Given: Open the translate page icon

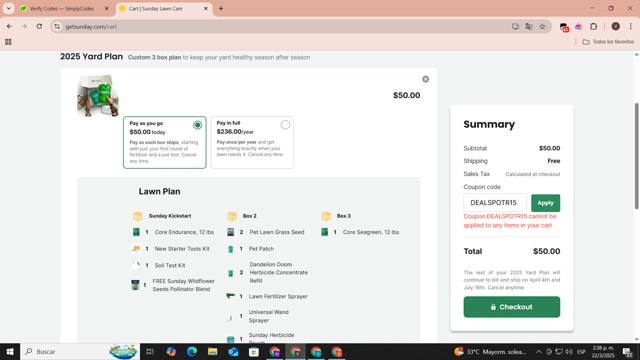Looking at the screenshot, I should pyautogui.click(x=529, y=27).
